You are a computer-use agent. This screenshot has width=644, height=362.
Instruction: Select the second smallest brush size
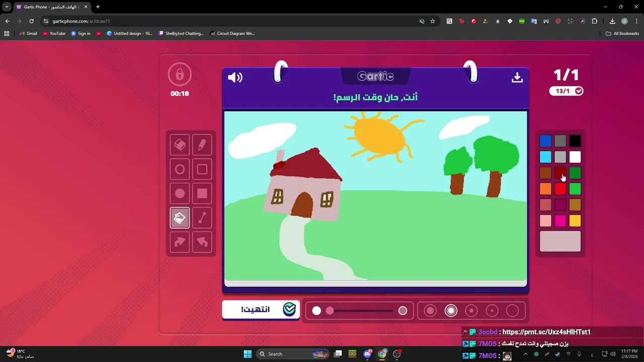(492, 311)
